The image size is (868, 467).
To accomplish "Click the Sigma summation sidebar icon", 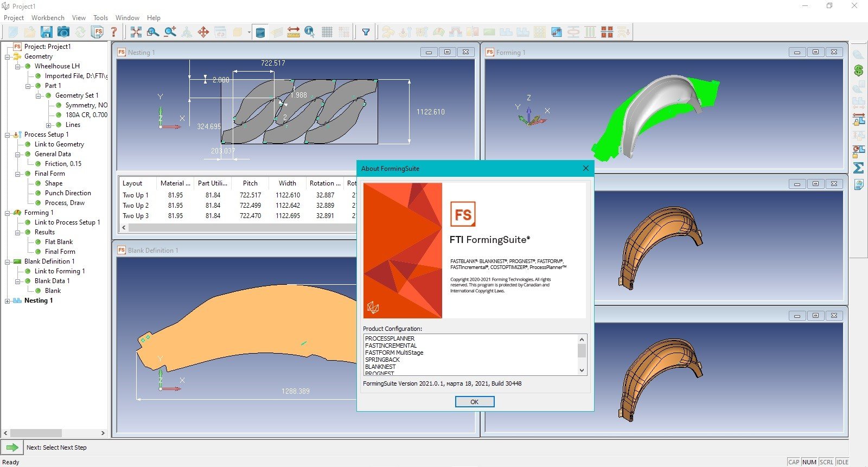I will pyautogui.click(x=858, y=168).
